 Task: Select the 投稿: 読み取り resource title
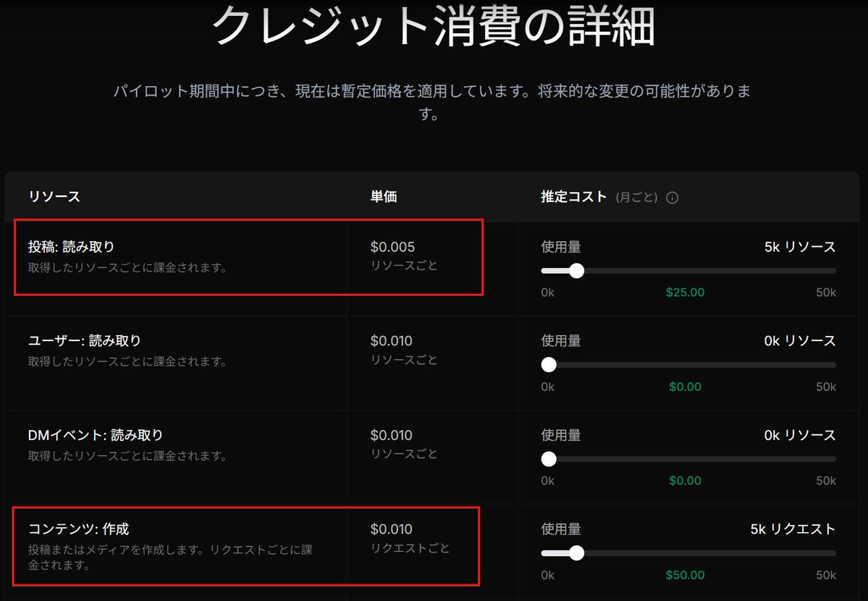72,246
